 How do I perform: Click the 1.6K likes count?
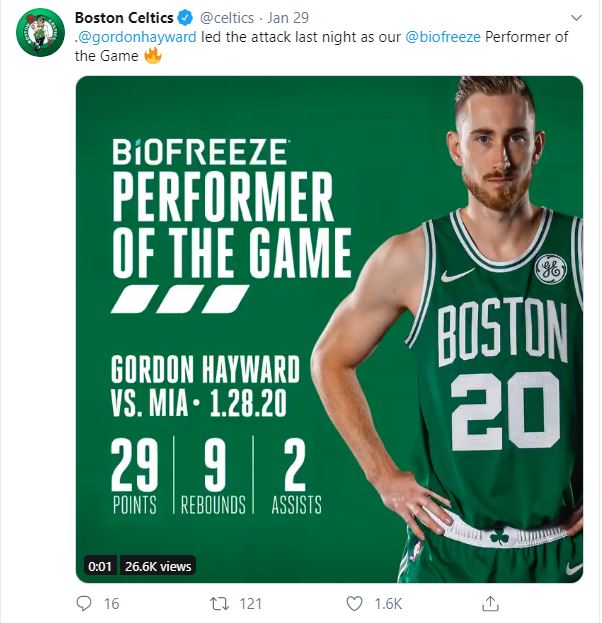point(388,604)
